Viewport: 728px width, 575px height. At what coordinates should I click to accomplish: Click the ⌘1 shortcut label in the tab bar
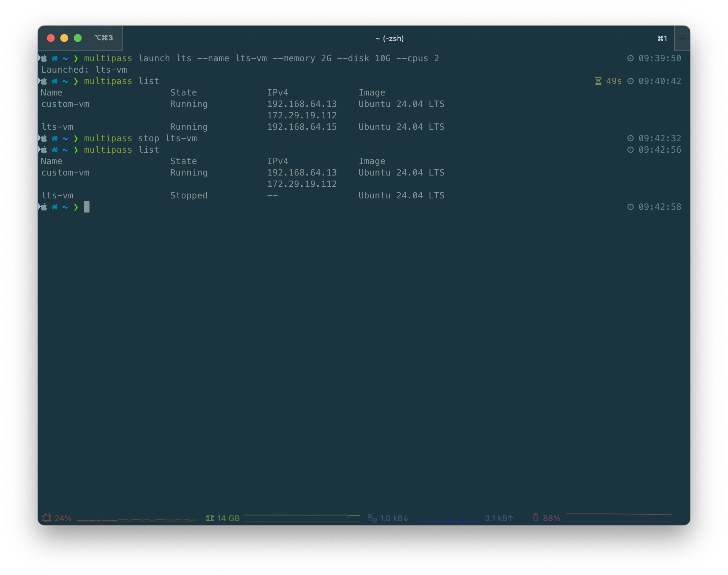662,38
